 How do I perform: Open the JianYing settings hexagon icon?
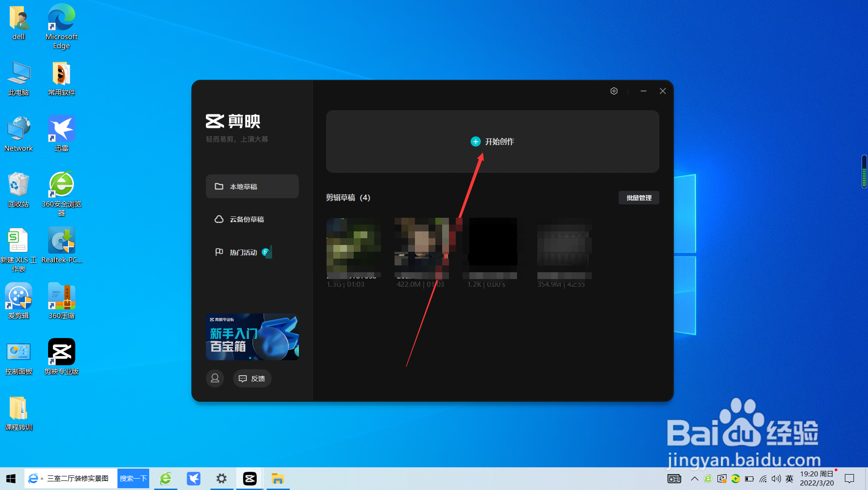coord(614,91)
